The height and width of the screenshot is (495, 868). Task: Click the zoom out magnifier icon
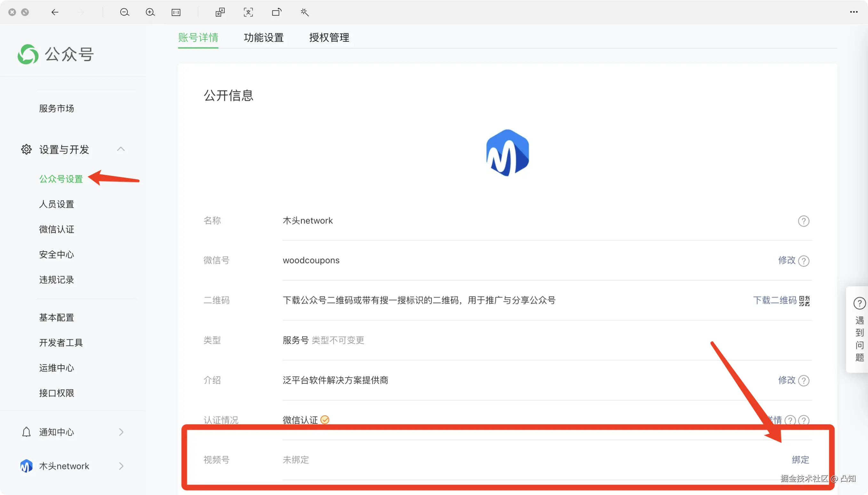click(125, 12)
